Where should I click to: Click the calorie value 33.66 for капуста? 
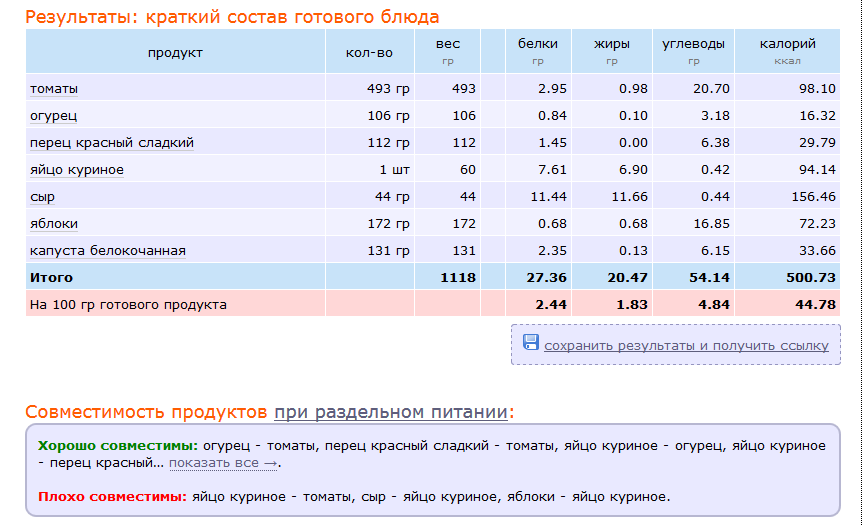click(817, 251)
